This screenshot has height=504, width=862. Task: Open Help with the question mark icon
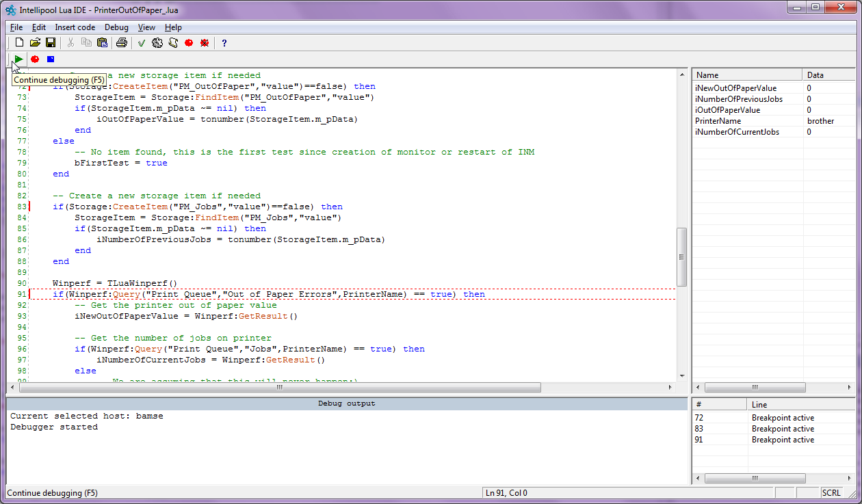224,42
